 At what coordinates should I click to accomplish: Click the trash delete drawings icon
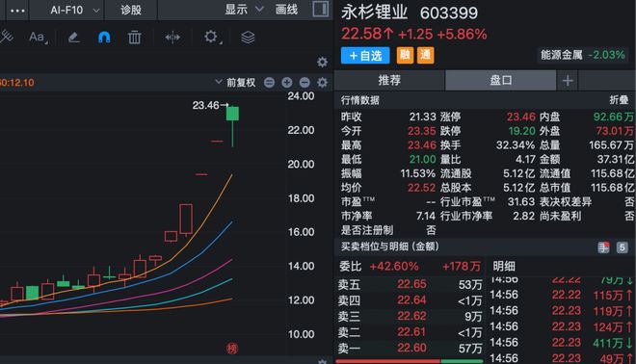tap(134, 38)
